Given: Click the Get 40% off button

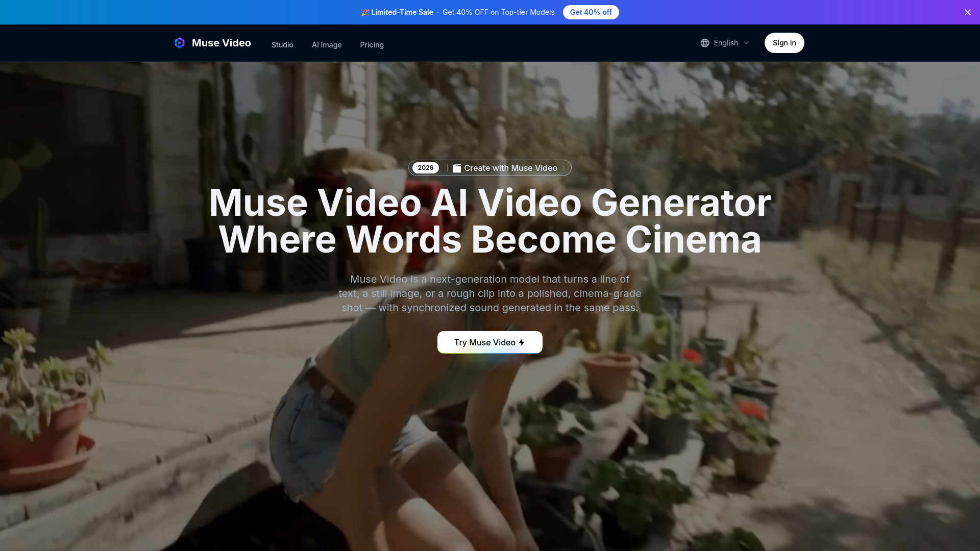Looking at the screenshot, I should coord(591,12).
